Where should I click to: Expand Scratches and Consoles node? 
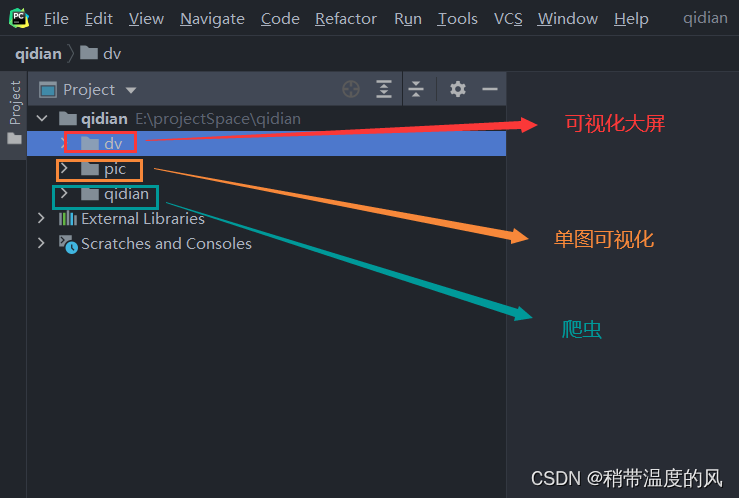pyautogui.click(x=41, y=243)
